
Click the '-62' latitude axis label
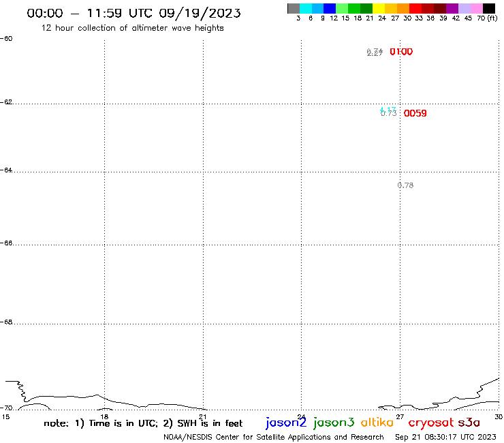tap(6, 102)
